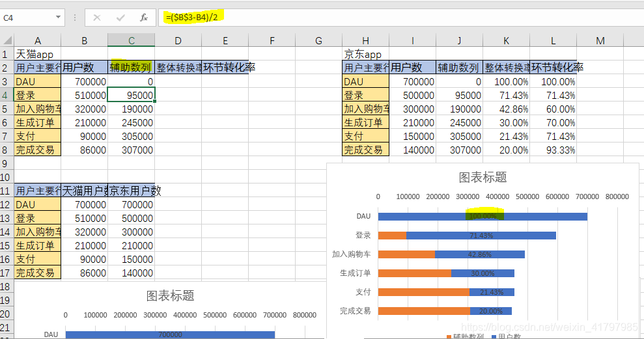Select the 辅助数列 header cell in column C
The width and height of the screenshot is (644, 339).
[132, 67]
